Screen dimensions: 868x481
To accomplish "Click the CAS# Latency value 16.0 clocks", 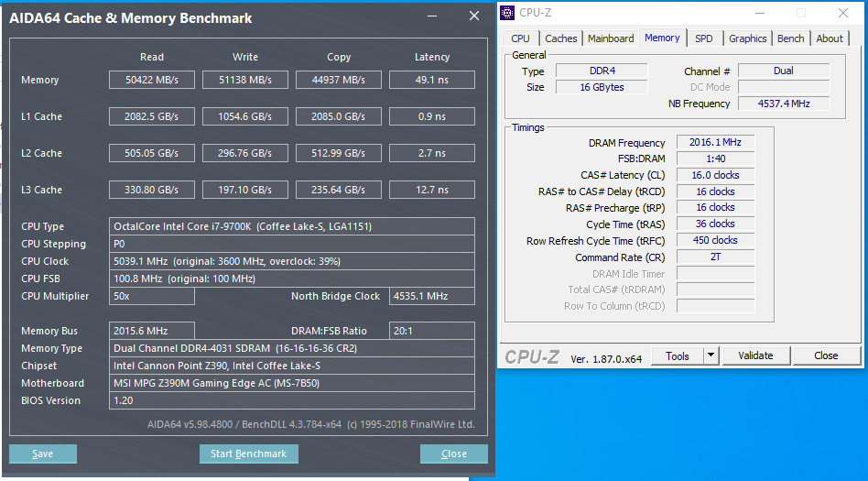I will tap(715, 175).
